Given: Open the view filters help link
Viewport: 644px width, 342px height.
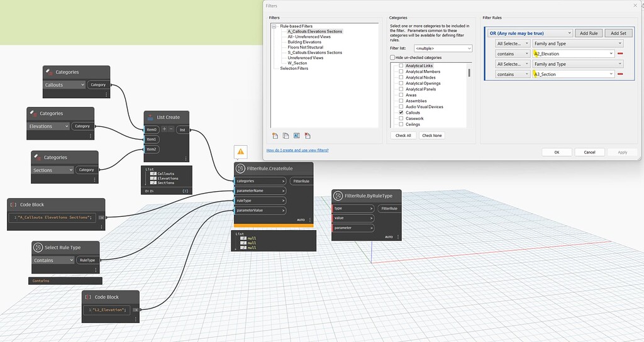Looking at the screenshot, I should 297,150.
